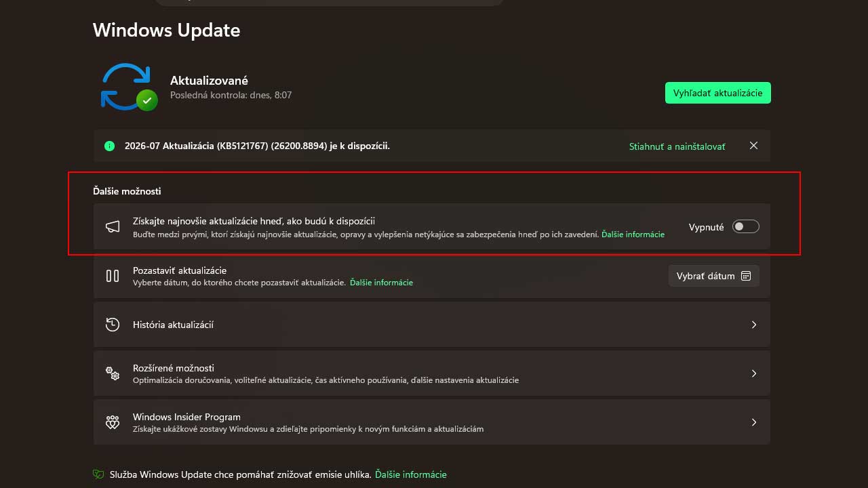The width and height of the screenshot is (868, 488).
Task: Click the green info icon on update notice
Action: tap(109, 146)
